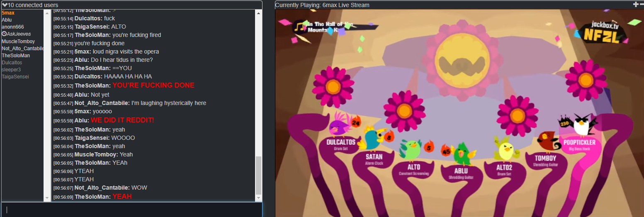Image resolution: width=644 pixels, height=217 pixels.
Task: Click TheSoloMan's 'YEAh' message at 00:56:05
Action: 90,163
